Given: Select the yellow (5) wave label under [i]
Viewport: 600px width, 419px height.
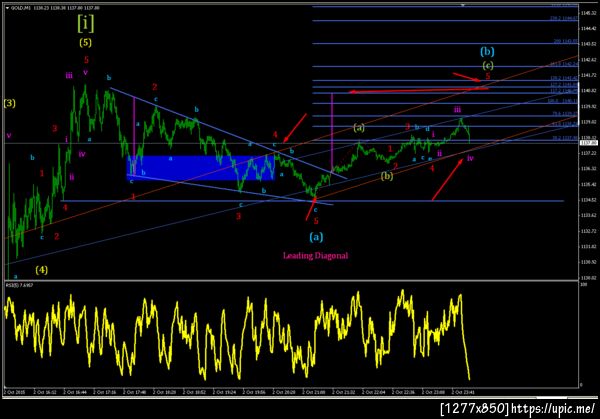Looking at the screenshot, I should click(85, 42).
